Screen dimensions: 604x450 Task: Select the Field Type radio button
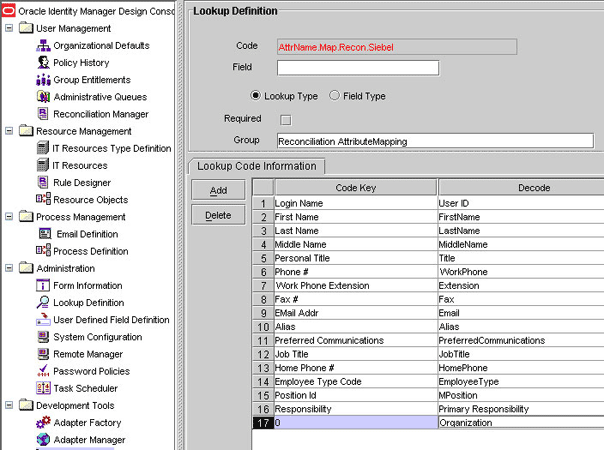(x=334, y=95)
